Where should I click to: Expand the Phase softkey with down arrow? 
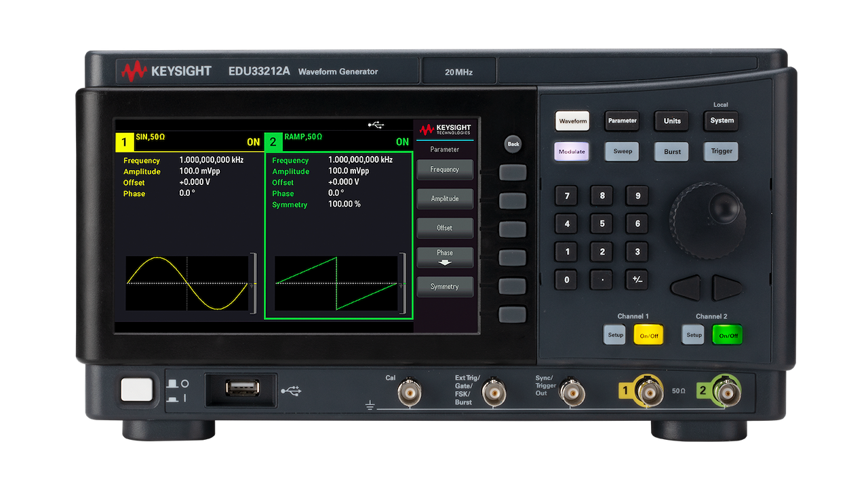445,257
